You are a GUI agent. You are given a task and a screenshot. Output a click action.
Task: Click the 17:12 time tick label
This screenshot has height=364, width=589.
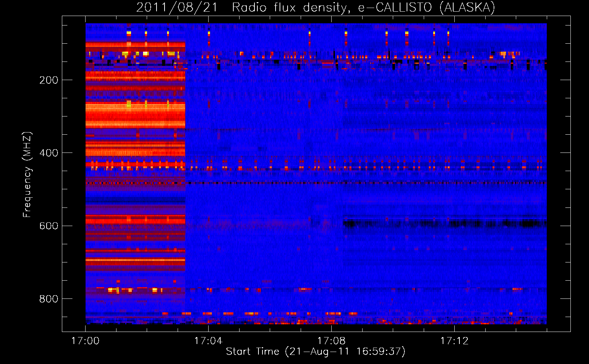[x=455, y=341]
